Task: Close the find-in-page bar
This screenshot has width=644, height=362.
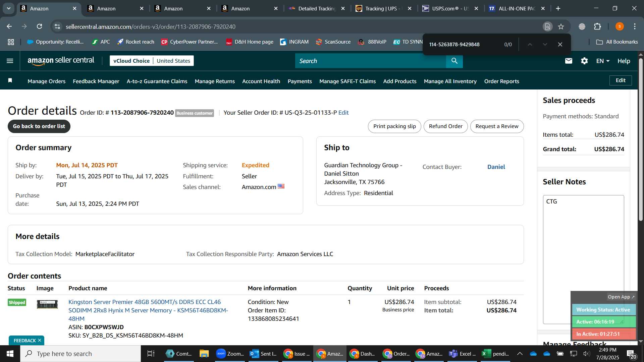Action: 560,44
